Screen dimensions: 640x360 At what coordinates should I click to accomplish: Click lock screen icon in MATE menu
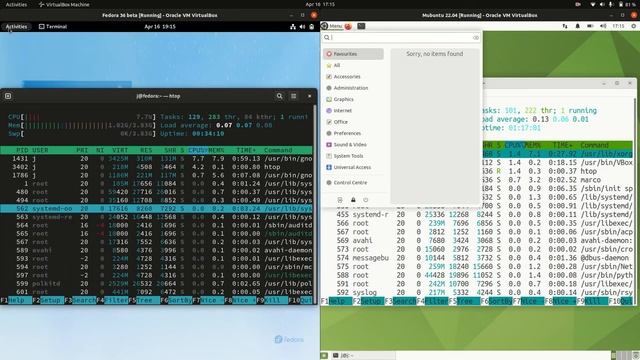[x=353, y=200]
